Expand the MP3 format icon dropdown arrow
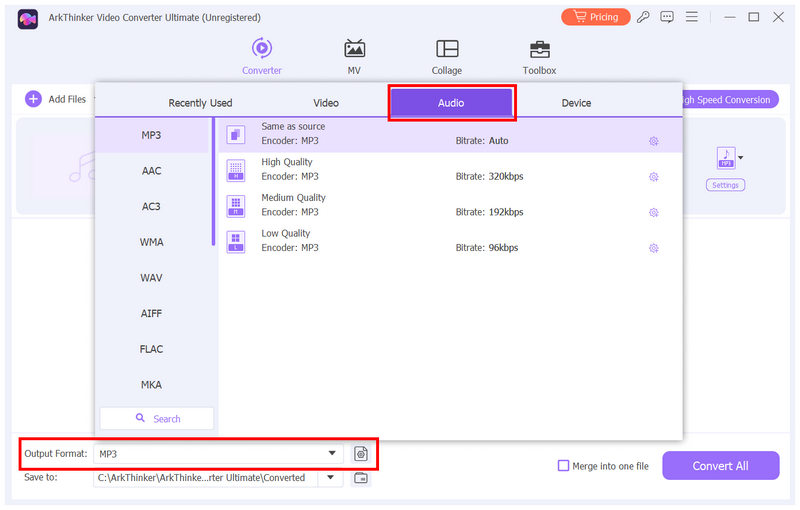This screenshot has width=800, height=510. click(741, 158)
